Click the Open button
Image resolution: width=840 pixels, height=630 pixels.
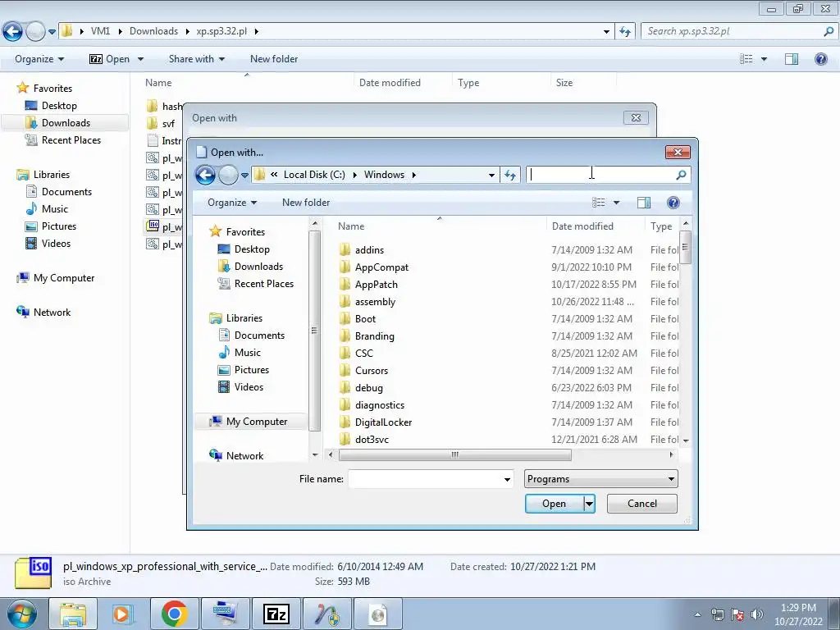[x=554, y=504]
